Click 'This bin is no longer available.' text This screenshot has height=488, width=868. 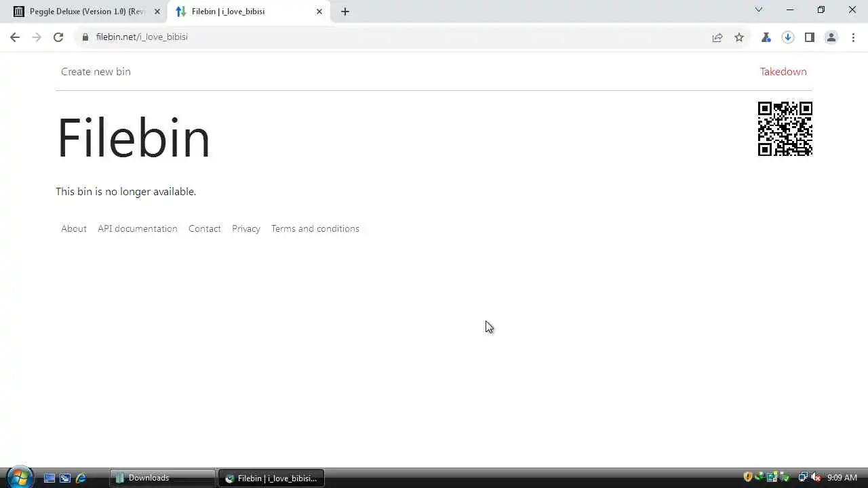[125, 192]
